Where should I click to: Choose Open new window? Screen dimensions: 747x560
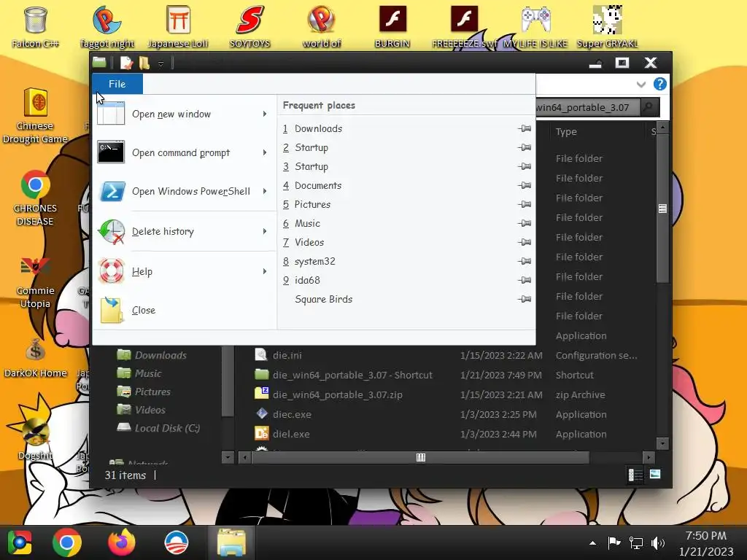coord(183,114)
